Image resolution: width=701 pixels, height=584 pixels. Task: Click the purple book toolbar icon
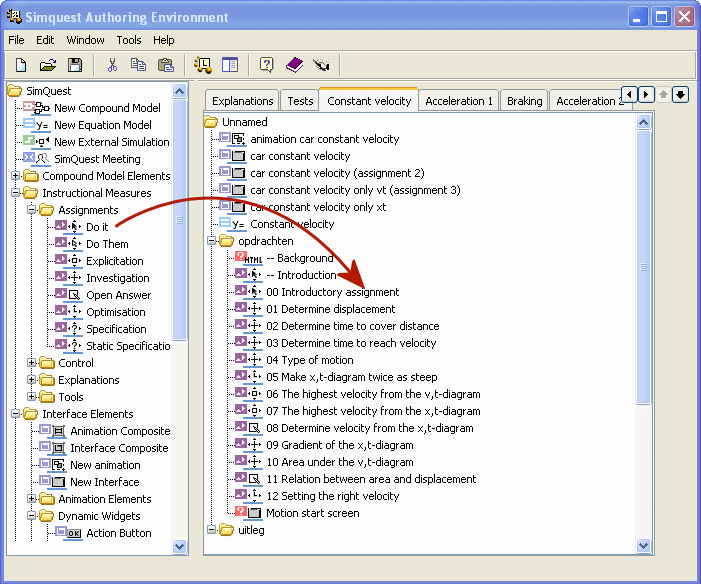(294, 65)
